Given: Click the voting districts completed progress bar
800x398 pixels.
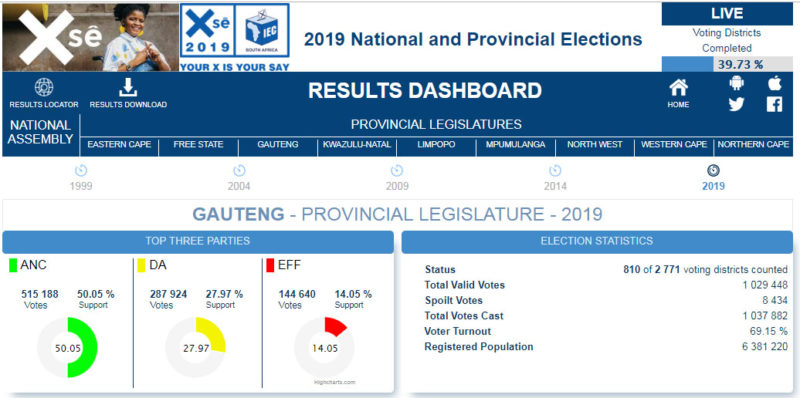Looking at the screenshot, I should [727, 64].
